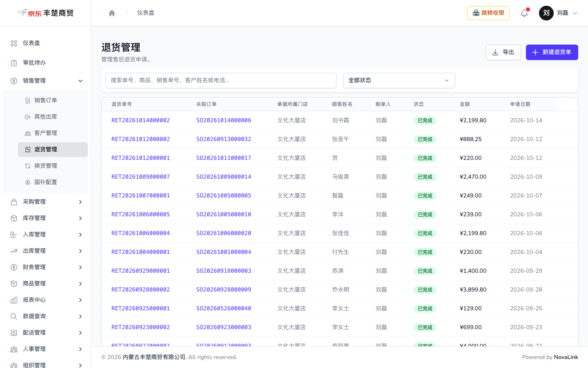Click the home icon in breadcrumb
Image resolution: width=588 pixels, height=368 pixels.
[112, 13]
